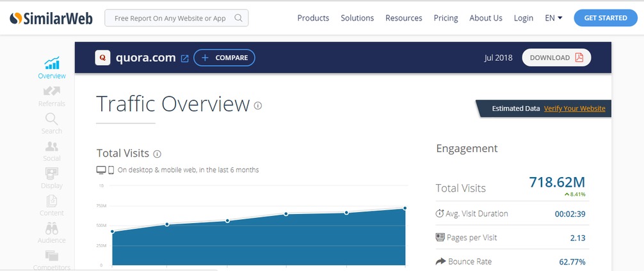
Task: Click the Engagement heading
Action: tap(467, 148)
